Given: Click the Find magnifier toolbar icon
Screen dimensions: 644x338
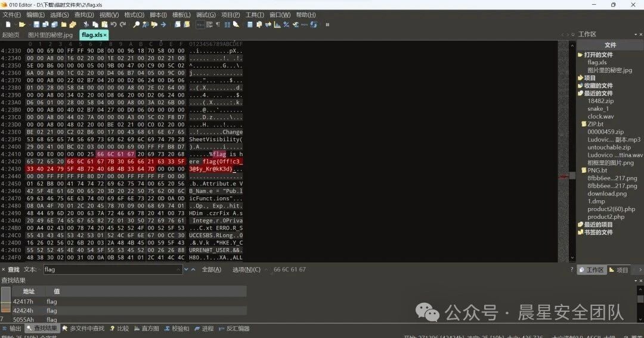Looking at the screenshot, I should (x=136, y=24).
